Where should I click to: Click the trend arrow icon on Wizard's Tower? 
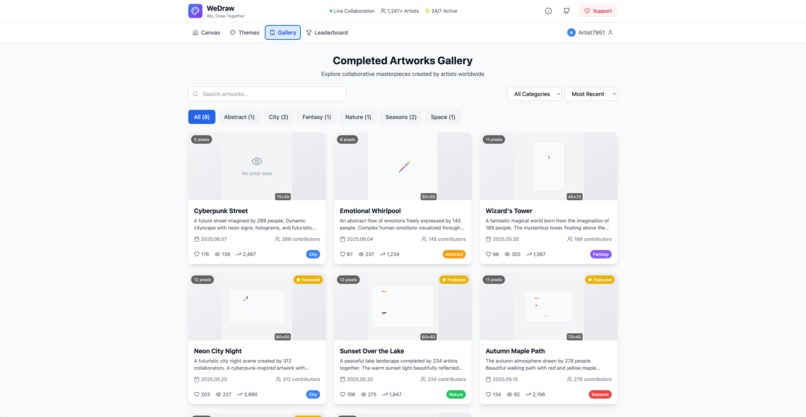pos(529,254)
